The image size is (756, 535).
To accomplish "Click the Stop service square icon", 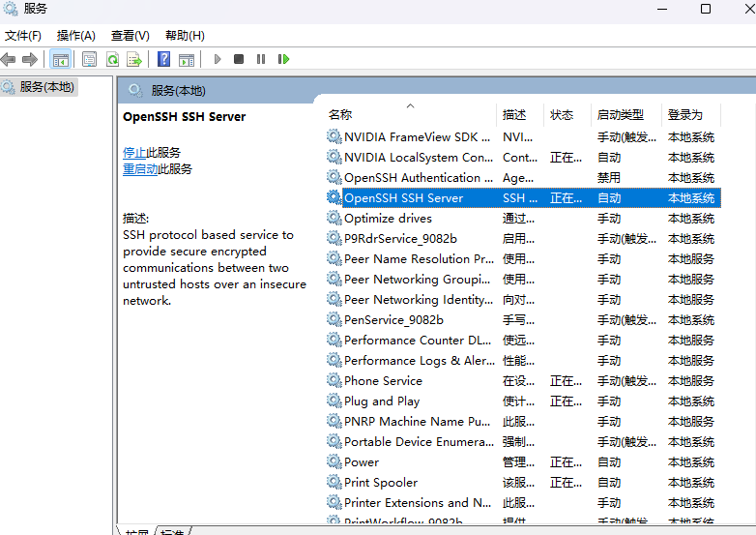I will [x=239, y=59].
